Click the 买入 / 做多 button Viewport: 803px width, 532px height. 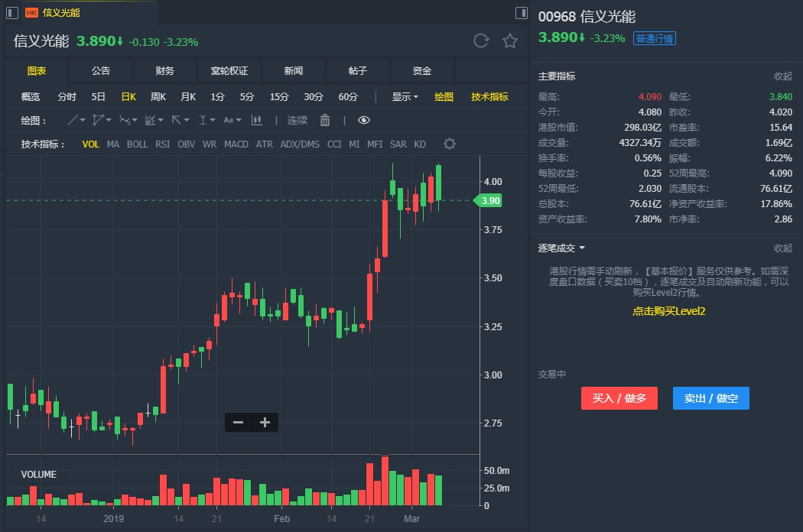click(619, 398)
